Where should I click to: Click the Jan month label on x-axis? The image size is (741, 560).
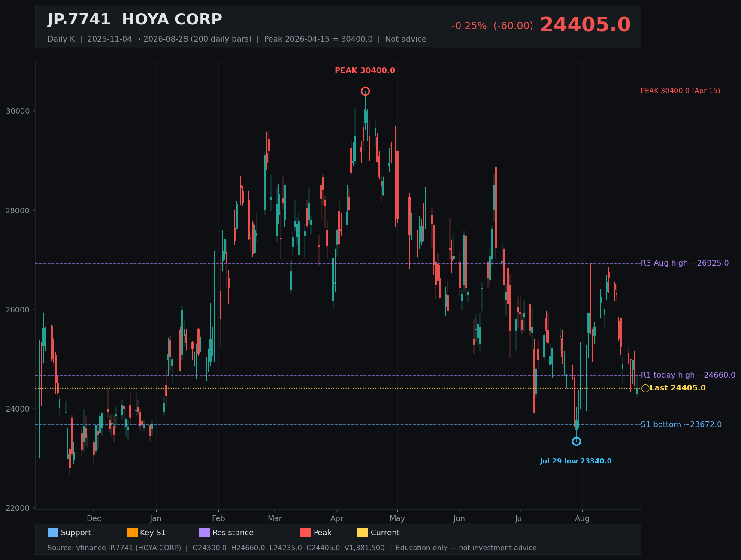156,518
